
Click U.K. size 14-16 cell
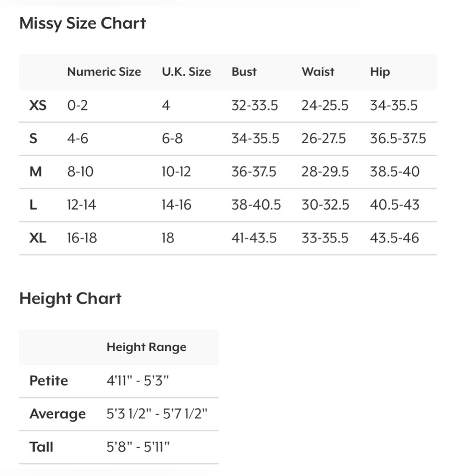(x=177, y=205)
